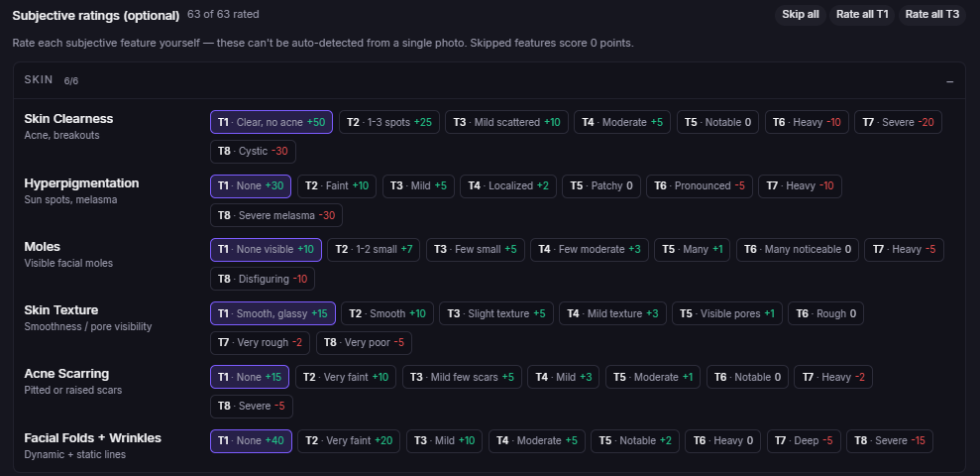Choose T3 Mild few scars option
980x476 pixels.
(462, 377)
